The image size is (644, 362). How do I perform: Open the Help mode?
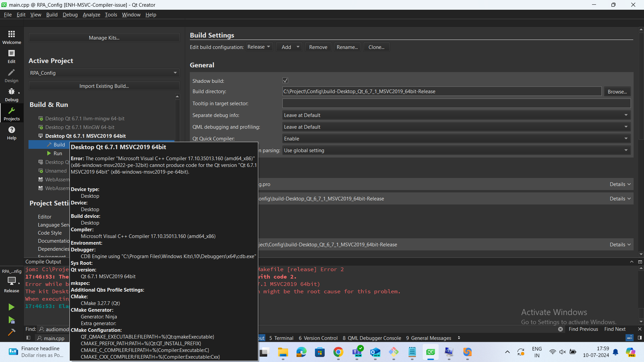(x=12, y=133)
